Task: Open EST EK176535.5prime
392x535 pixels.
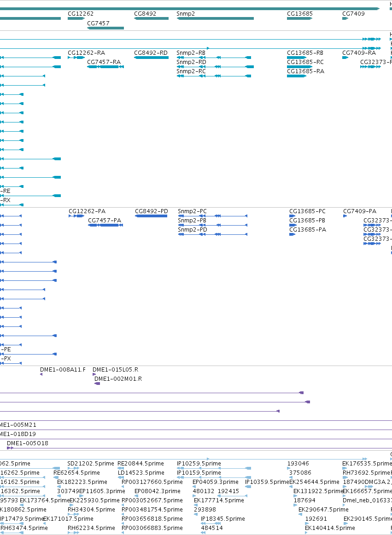Action: 366,464
